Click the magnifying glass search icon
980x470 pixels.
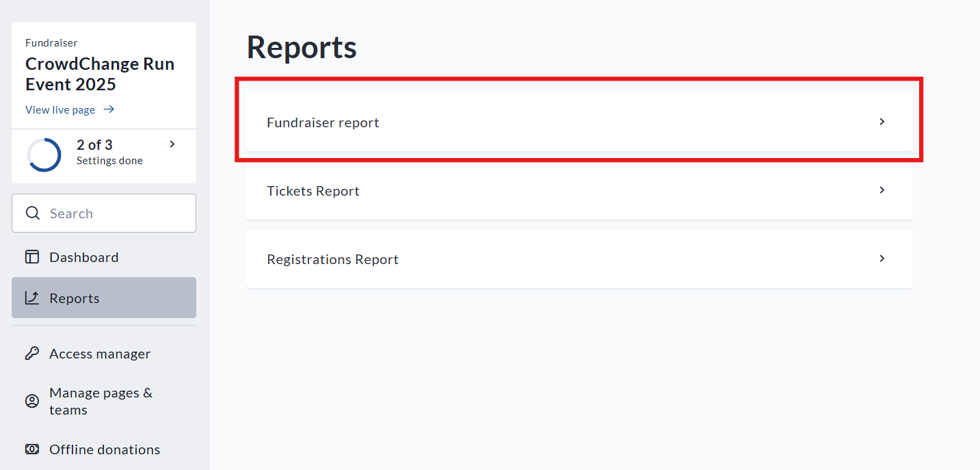tap(32, 213)
